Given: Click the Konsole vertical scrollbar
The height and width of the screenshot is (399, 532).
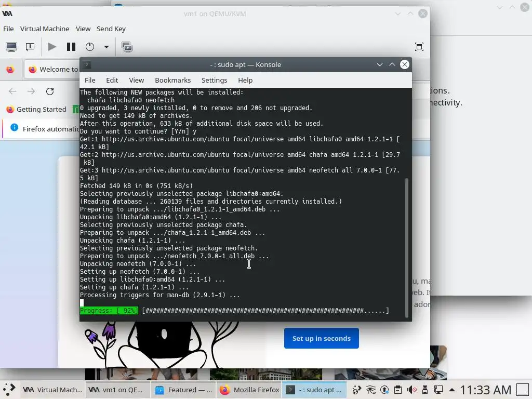Looking at the screenshot, I should 406,248.
